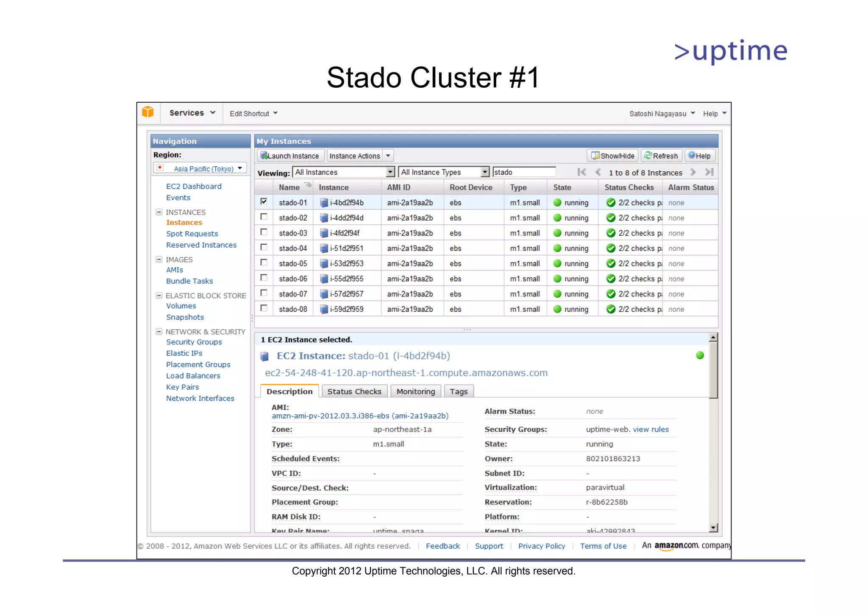Click green check status icon for stado-01
This screenshot has height=614, width=868.
pos(611,203)
